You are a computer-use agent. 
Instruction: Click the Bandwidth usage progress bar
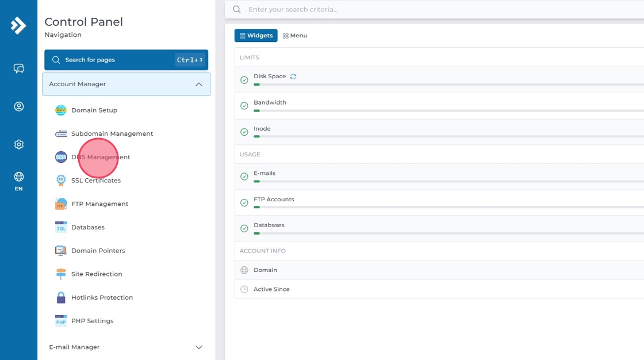[x=448, y=110]
